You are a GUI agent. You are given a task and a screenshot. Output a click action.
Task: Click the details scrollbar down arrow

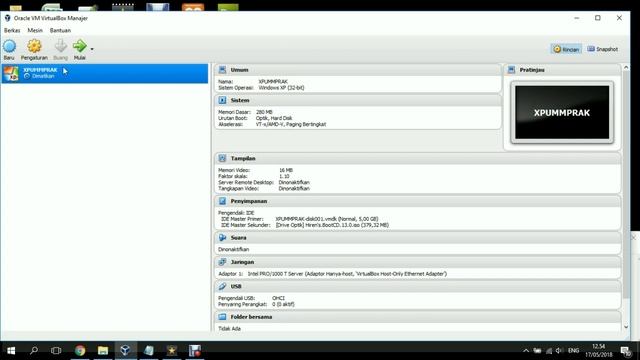pos(626,327)
